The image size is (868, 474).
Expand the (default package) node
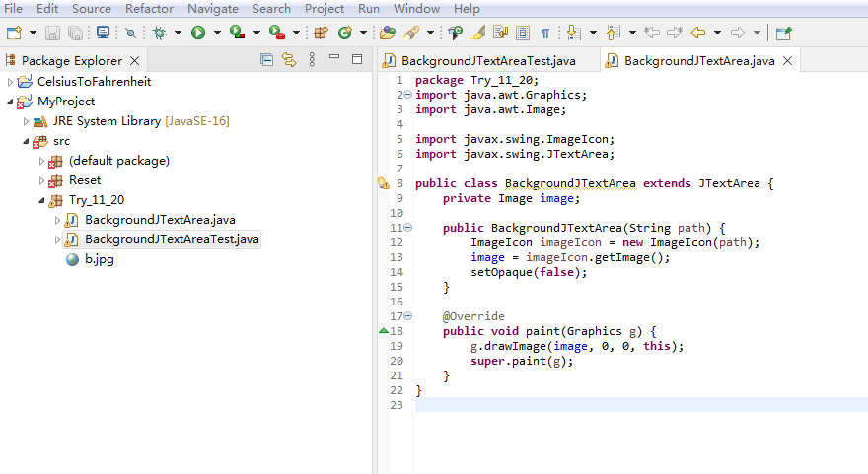pos(41,161)
